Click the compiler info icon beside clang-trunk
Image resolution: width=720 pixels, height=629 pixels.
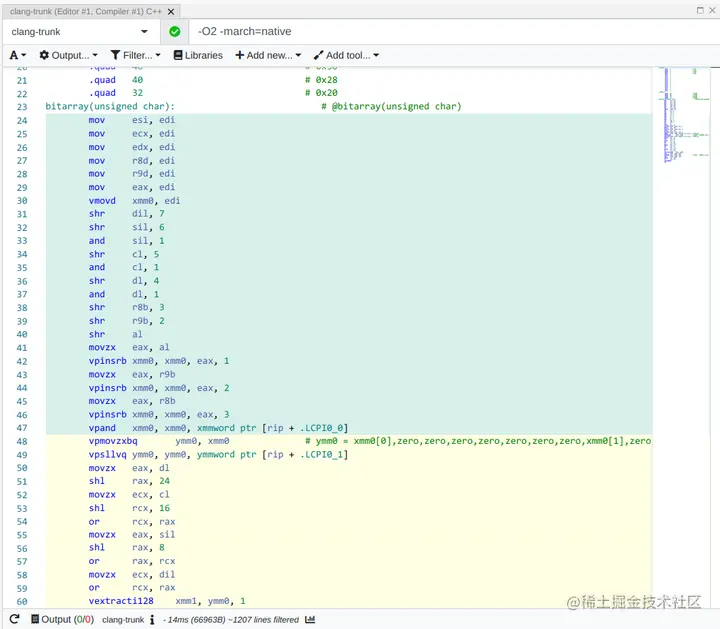click(x=152, y=619)
